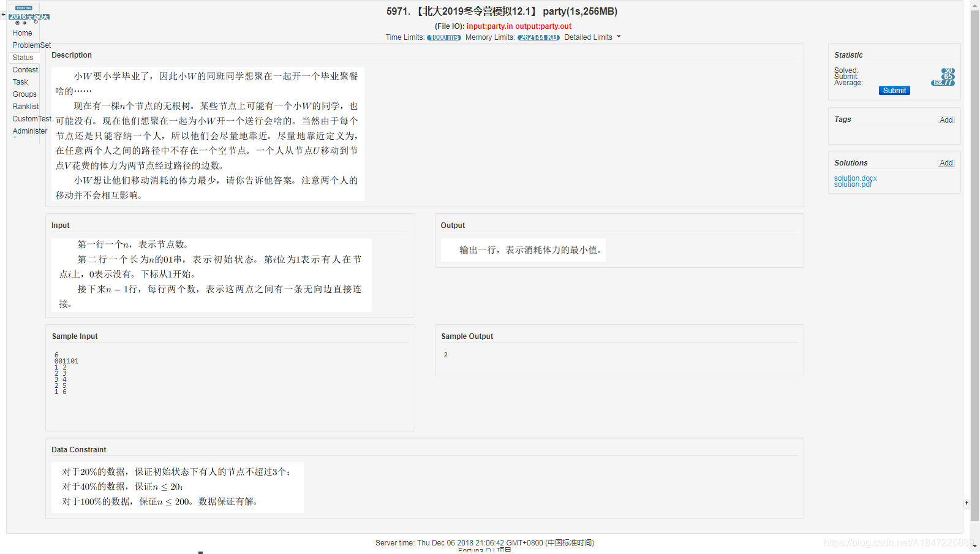Click the Server time text

[x=485, y=543]
